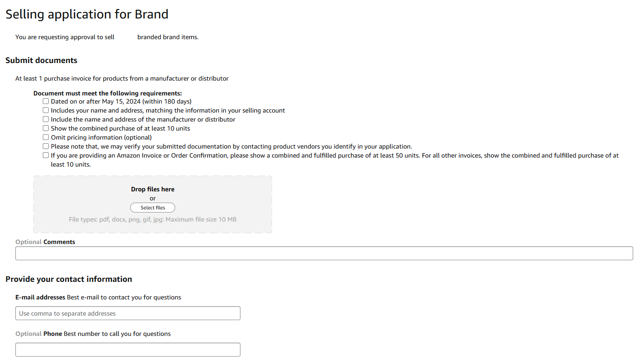
Task: Click the E-mail addresses input box
Action: coord(128,313)
